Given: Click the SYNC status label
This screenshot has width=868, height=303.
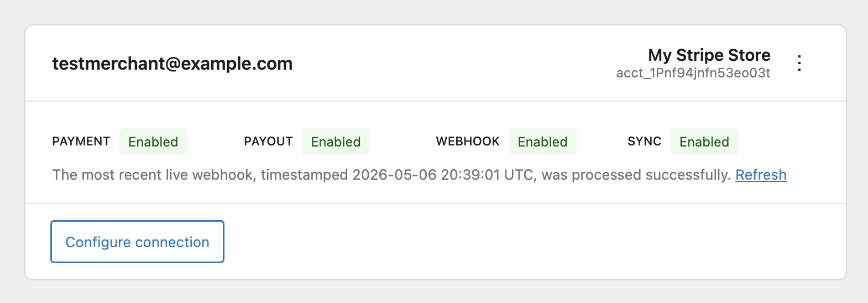Looking at the screenshot, I should pos(644,142).
